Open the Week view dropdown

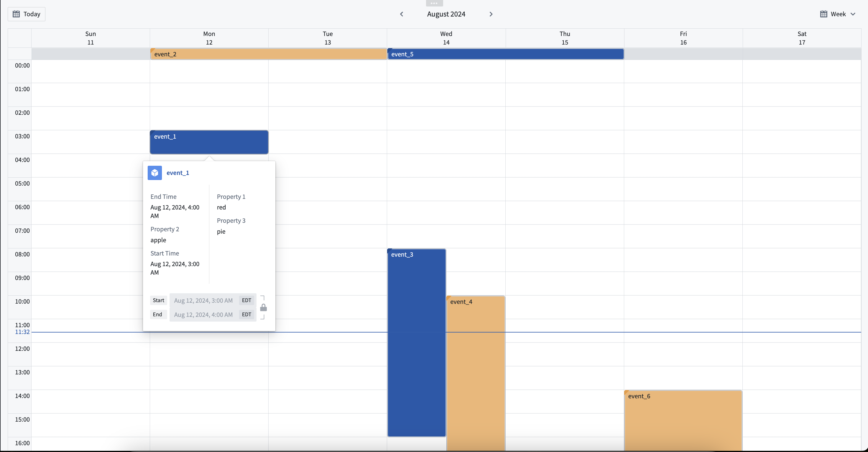click(838, 14)
